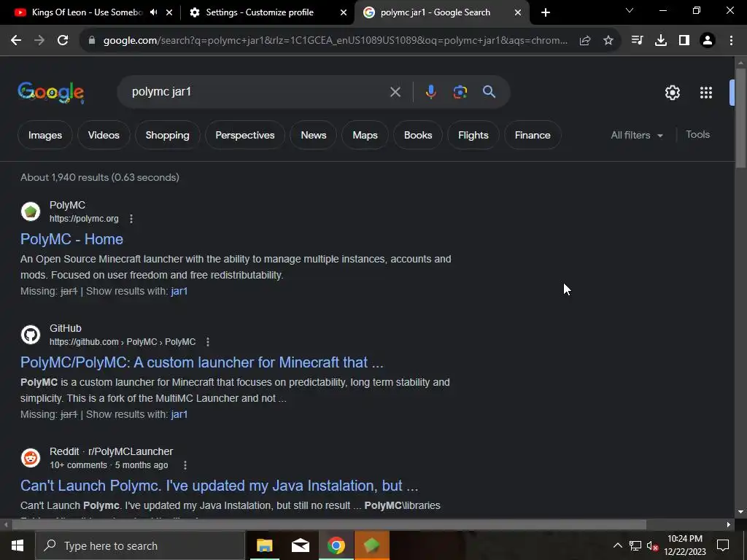Go back with the browser back arrow
The image size is (747, 560).
click(x=16, y=41)
